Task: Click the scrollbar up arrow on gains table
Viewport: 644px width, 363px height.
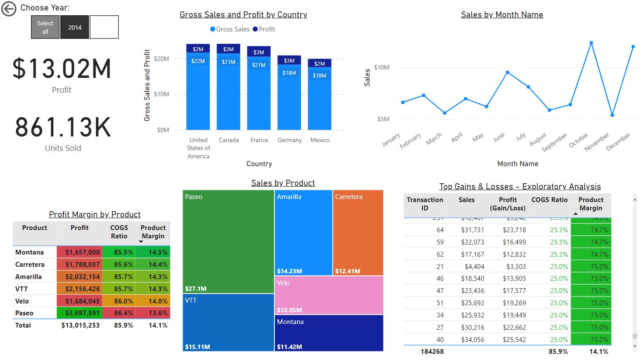Action: click(635, 199)
